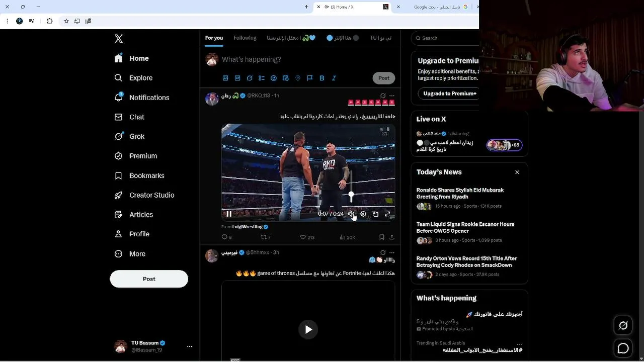Click the X search field

pyautogui.click(x=445, y=38)
